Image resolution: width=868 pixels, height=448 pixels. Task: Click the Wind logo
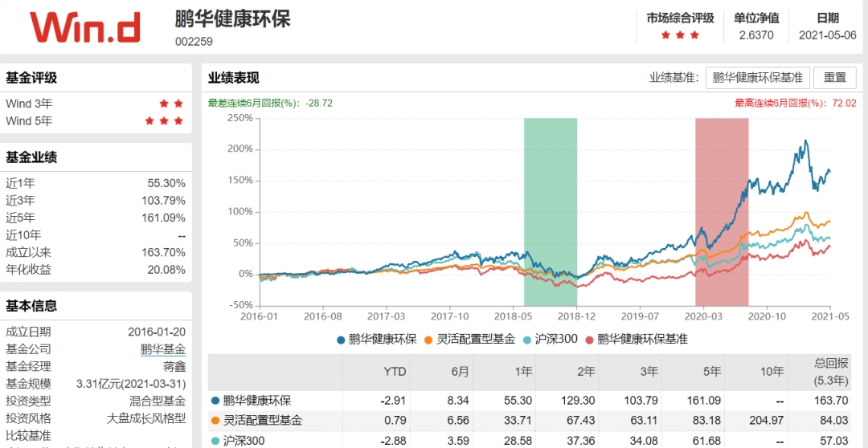point(84,27)
